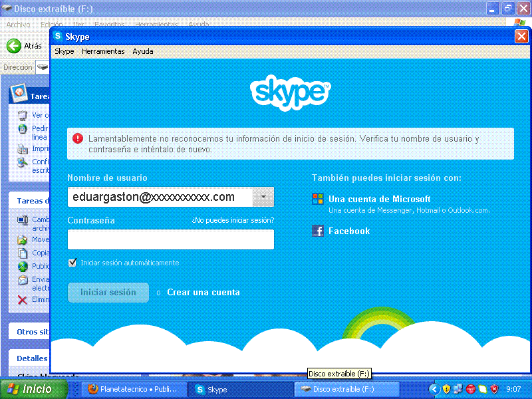Expand the "Otros sit" panel in Explorer
This screenshot has height=399, width=532.
pyautogui.click(x=29, y=331)
